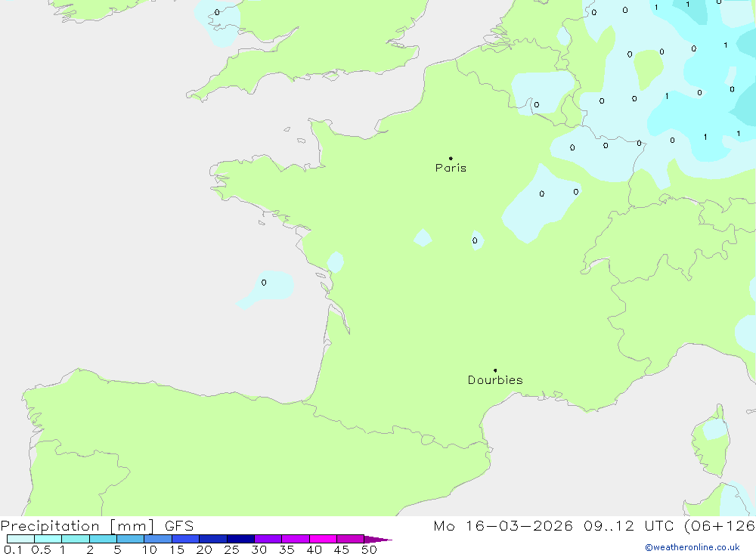The image size is (756, 554).
Task: Select the 35–40 mm purple legend swatch
Action: point(296,539)
